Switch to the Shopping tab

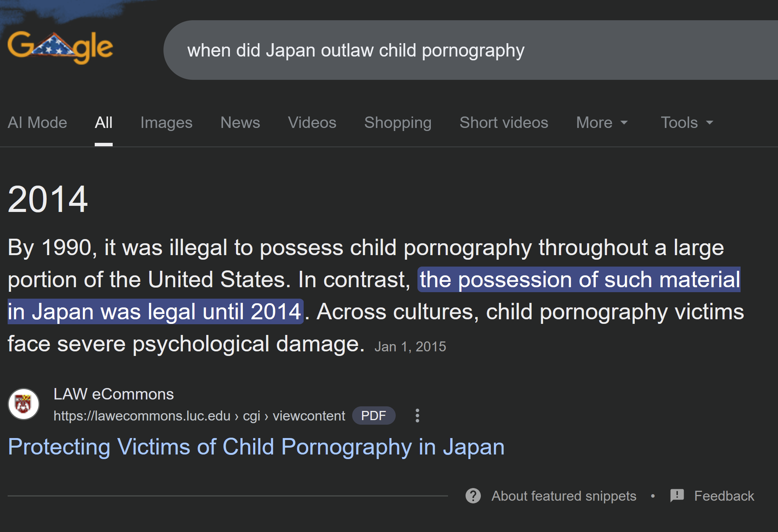pos(398,123)
